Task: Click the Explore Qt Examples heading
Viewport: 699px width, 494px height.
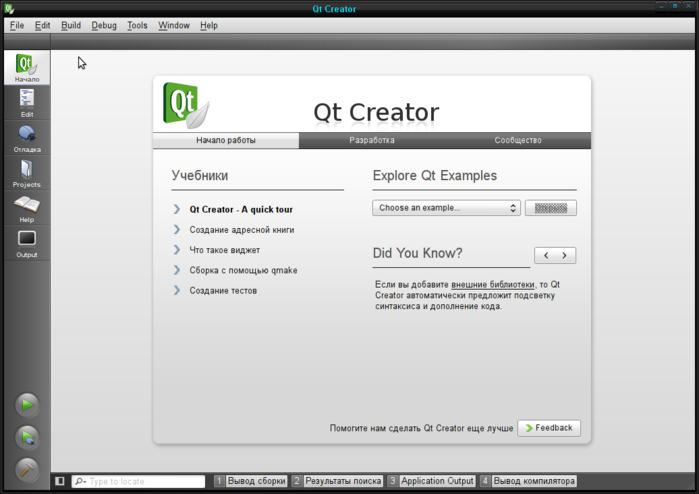Action: [435, 176]
